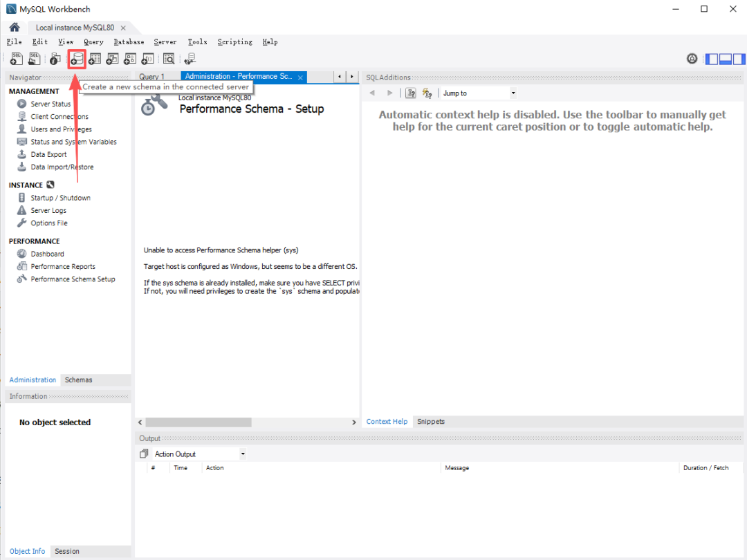Go back in context help
The height and width of the screenshot is (560, 747).
pyautogui.click(x=372, y=93)
